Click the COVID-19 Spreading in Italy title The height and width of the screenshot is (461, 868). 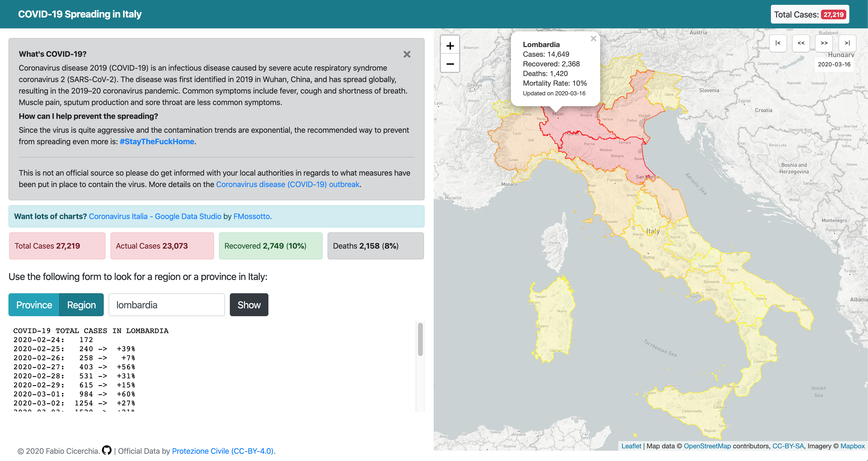(x=80, y=14)
